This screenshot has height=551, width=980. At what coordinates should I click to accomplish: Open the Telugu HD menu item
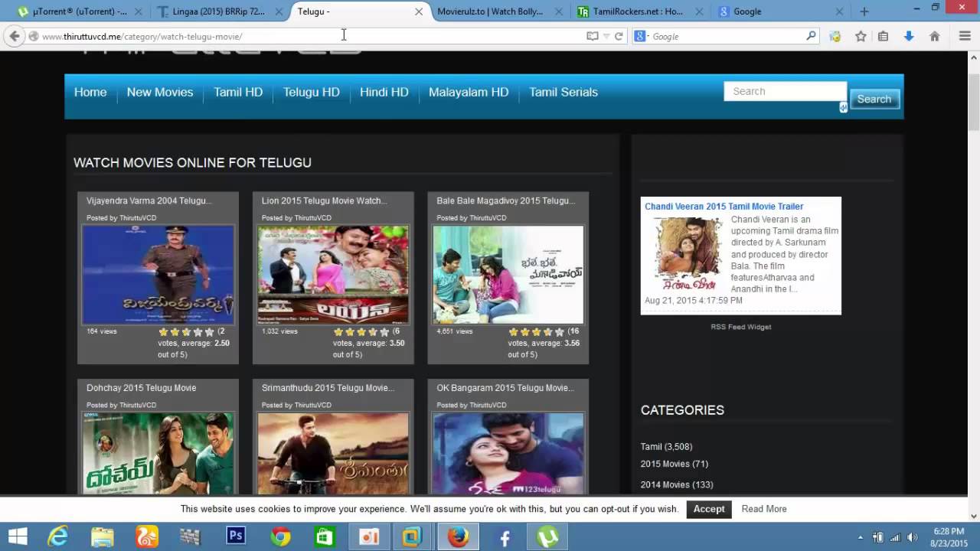click(312, 92)
